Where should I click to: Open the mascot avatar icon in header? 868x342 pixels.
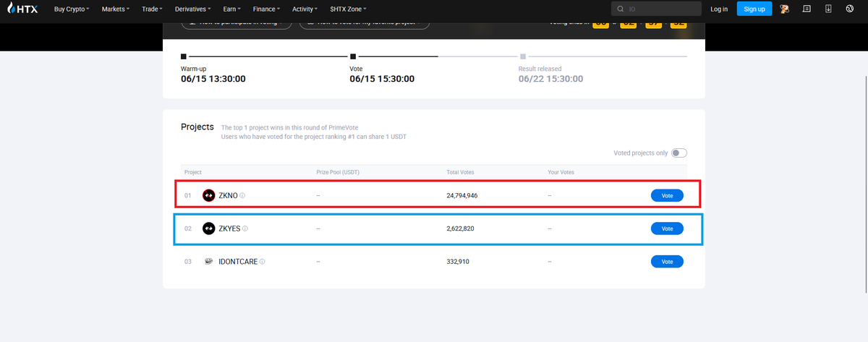pyautogui.click(x=785, y=9)
